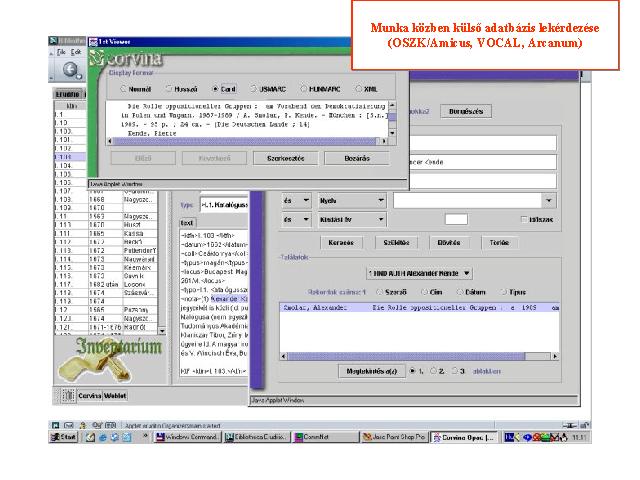
Task: Open the Nyelv field dropdown
Action: point(352,200)
